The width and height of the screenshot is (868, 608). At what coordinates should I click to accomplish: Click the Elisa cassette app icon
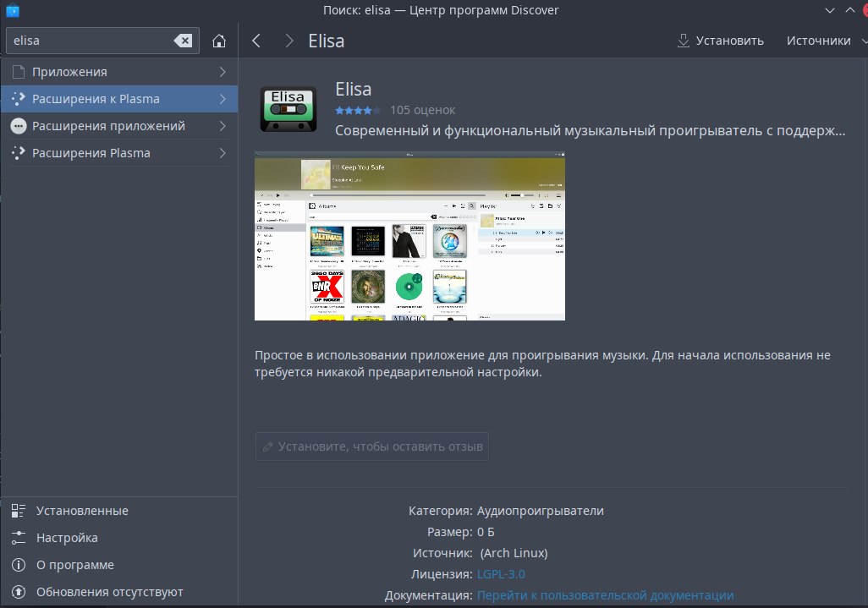click(288, 109)
